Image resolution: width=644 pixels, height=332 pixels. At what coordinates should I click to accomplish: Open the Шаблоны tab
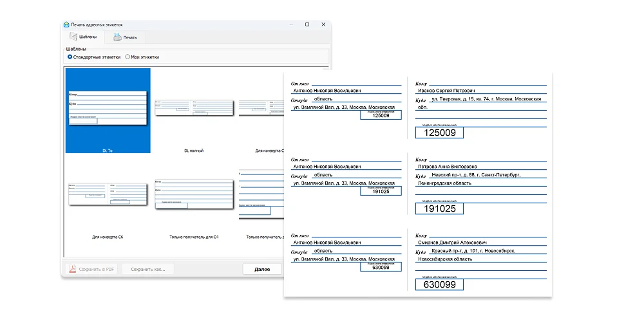[x=84, y=37]
